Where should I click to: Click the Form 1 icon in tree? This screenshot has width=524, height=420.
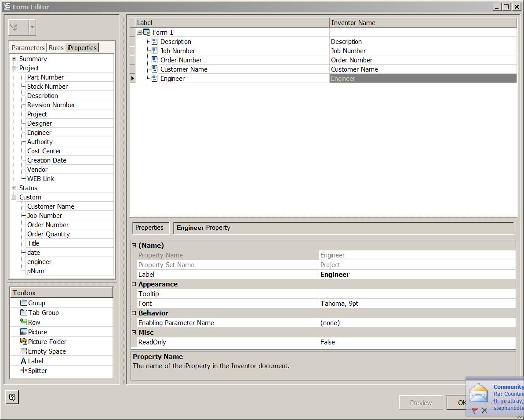tap(147, 33)
